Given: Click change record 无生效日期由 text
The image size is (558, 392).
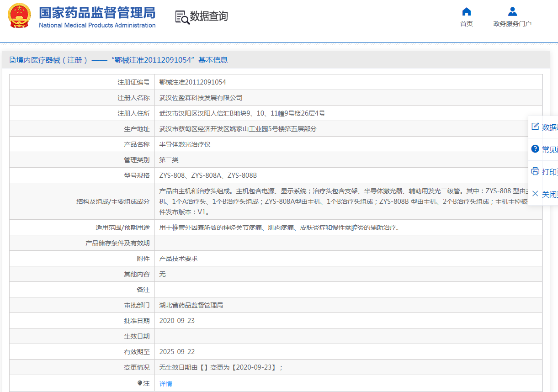Looking at the screenshot, I should (221, 367).
